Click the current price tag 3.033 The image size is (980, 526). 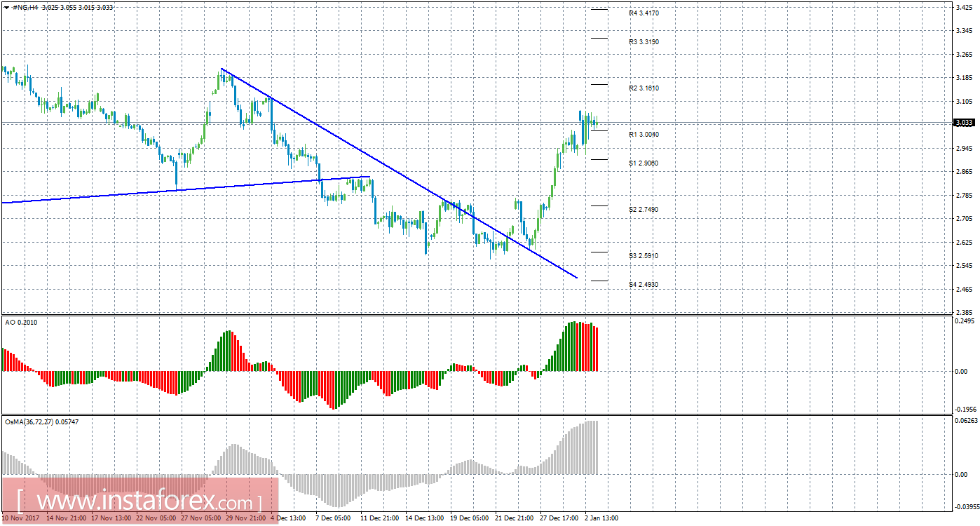click(x=965, y=123)
